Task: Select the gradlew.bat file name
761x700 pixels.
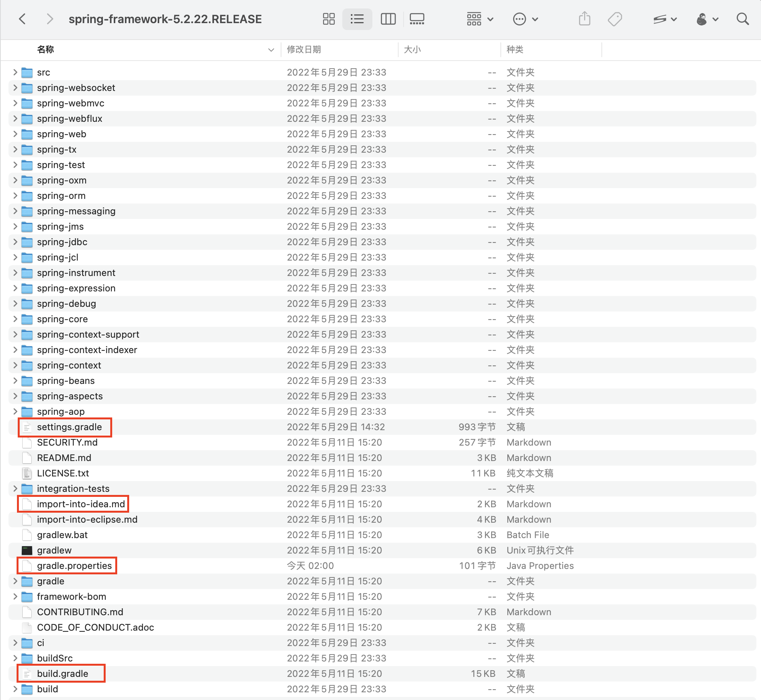Action: [62, 535]
